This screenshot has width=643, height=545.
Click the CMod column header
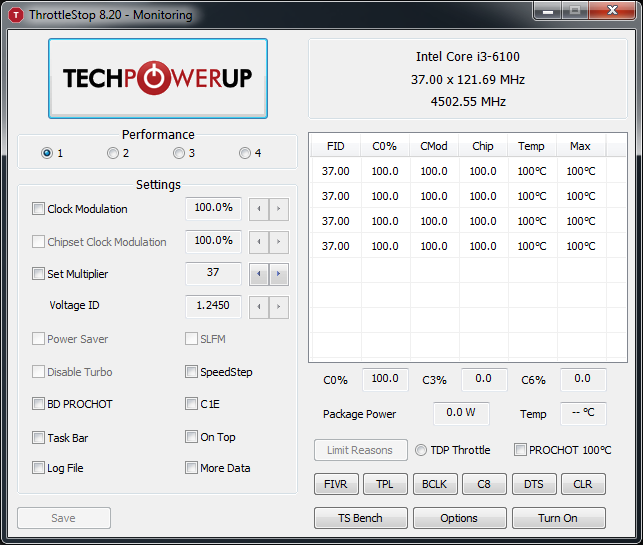[x=434, y=146]
